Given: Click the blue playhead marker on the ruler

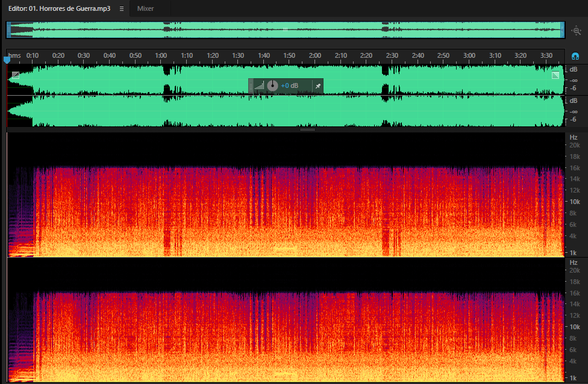Looking at the screenshot, I should [x=7, y=60].
